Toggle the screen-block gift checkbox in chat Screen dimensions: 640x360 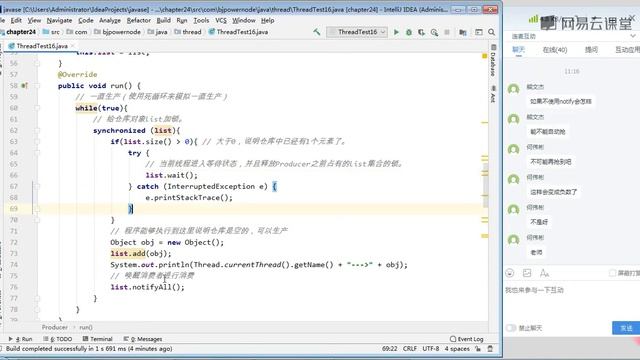tap(612, 273)
